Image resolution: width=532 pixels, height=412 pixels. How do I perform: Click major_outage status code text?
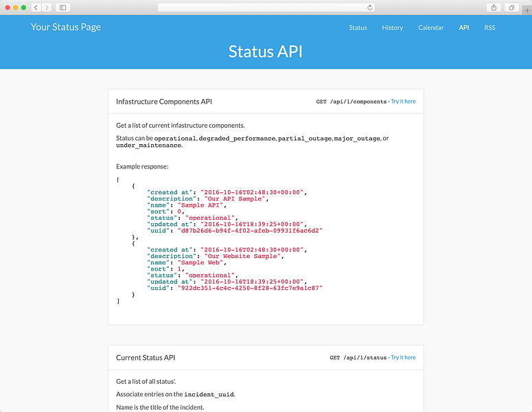click(x=357, y=139)
